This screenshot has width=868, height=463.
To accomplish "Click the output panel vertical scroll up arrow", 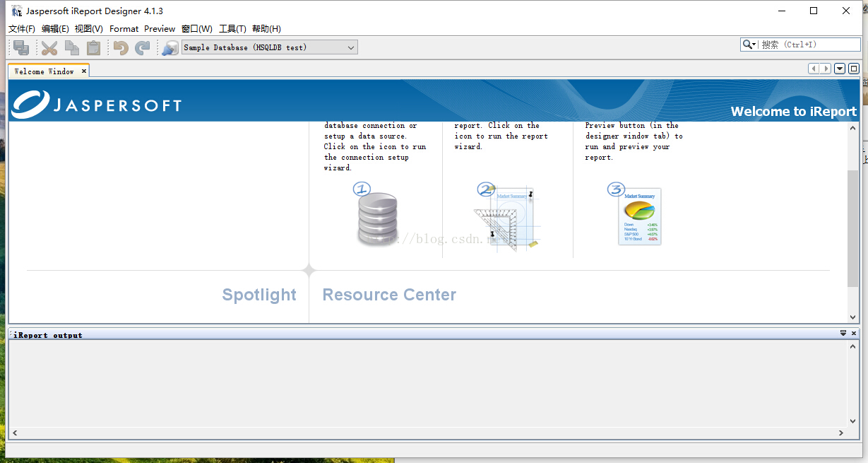I will click(x=853, y=347).
